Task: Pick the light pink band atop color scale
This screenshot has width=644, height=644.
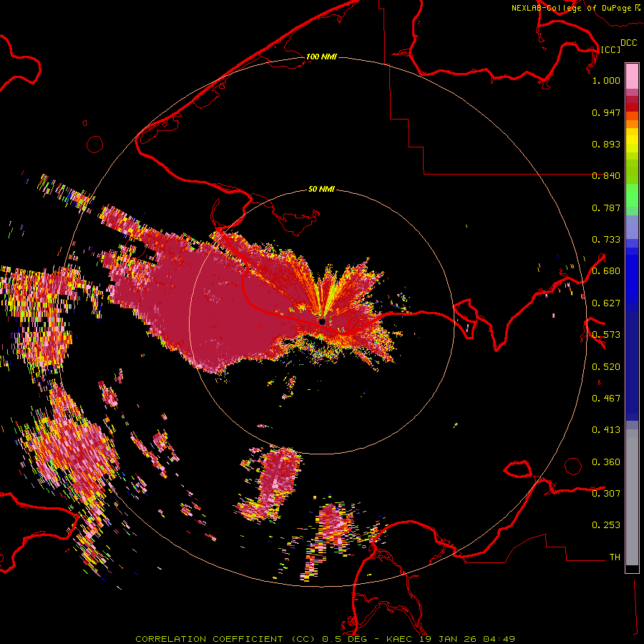Action: click(632, 76)
